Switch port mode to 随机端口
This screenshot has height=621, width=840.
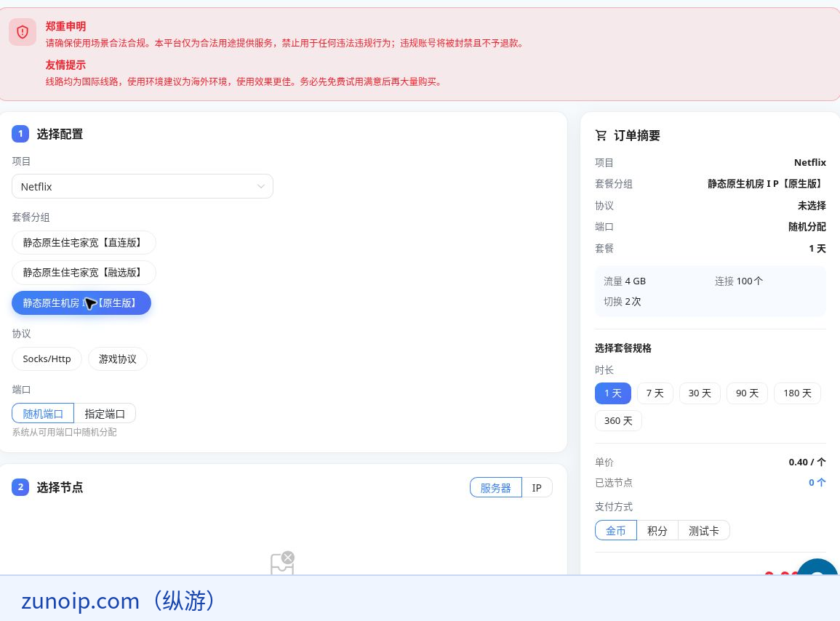point(43,414)
